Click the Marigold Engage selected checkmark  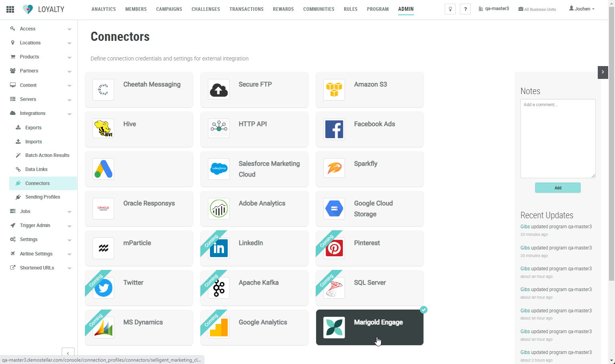423,310
